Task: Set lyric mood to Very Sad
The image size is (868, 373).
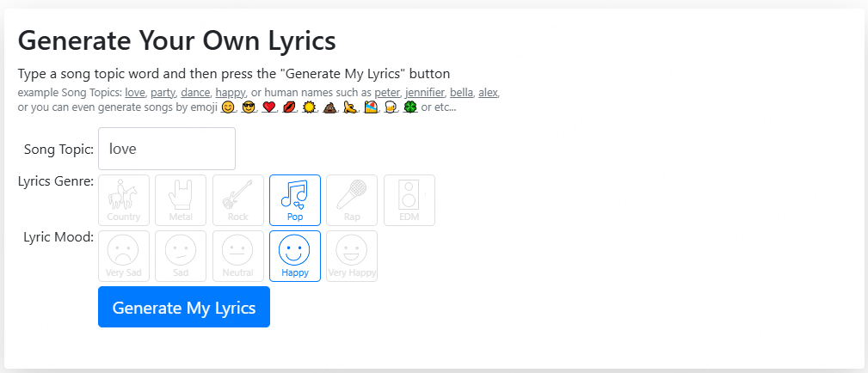Action: coord(124,256)
